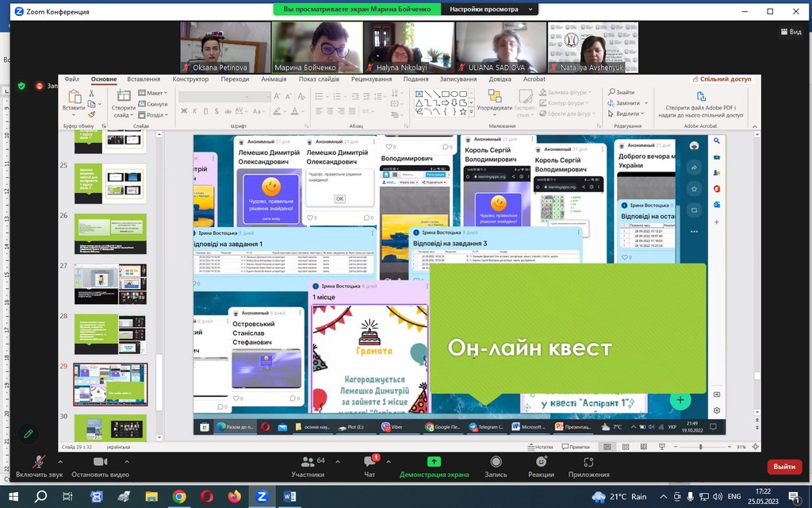Start recording with the Запись button
The image size is (812, 508).
click(x=496, y=462)
